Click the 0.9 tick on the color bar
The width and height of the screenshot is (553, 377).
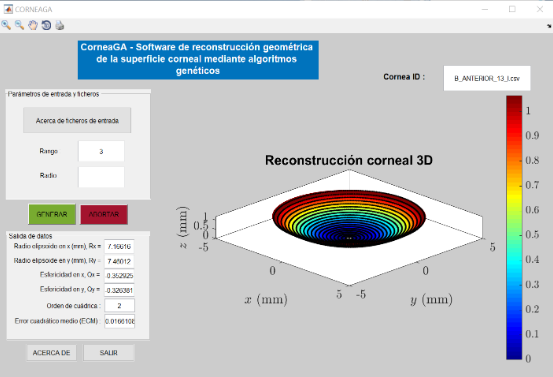(x=532, y=135)
